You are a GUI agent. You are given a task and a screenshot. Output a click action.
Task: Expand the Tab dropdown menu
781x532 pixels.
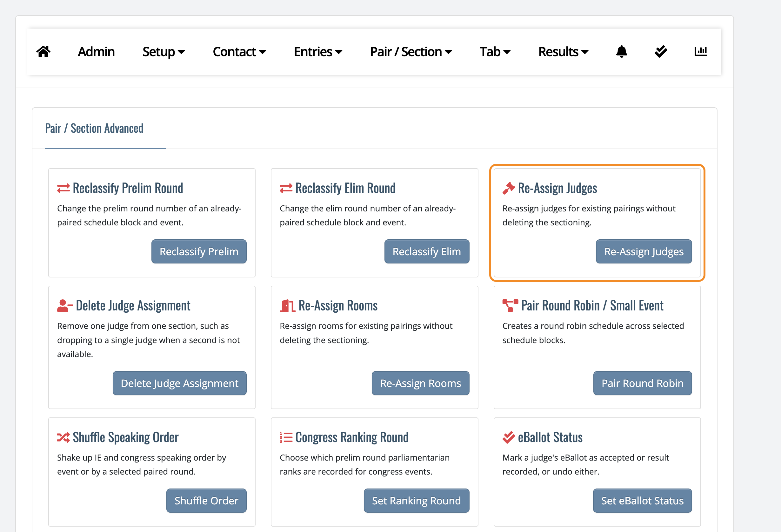pos(495,51)
